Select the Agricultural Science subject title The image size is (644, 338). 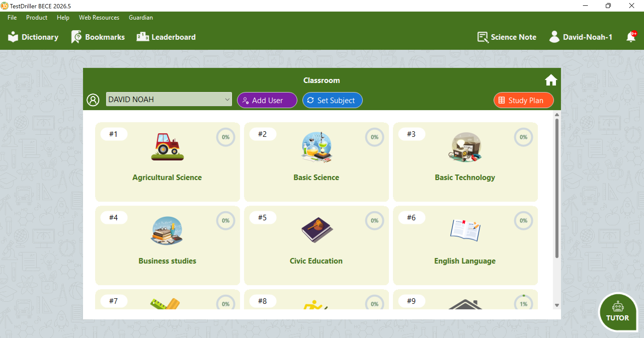point(167,177)
